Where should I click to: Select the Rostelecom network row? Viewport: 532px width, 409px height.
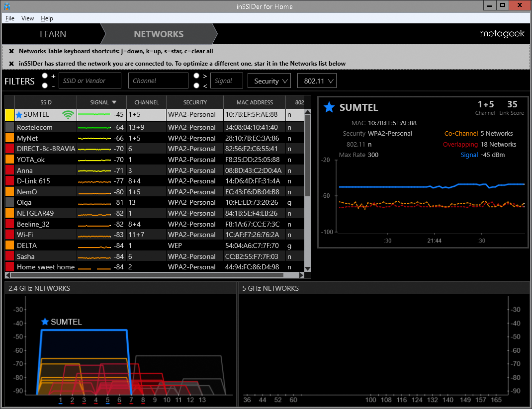click(155, 127)
